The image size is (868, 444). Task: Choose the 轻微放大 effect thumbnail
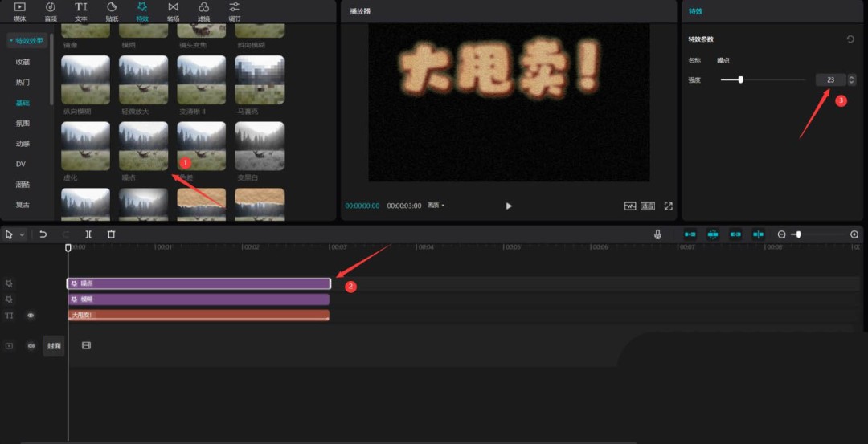143,79
